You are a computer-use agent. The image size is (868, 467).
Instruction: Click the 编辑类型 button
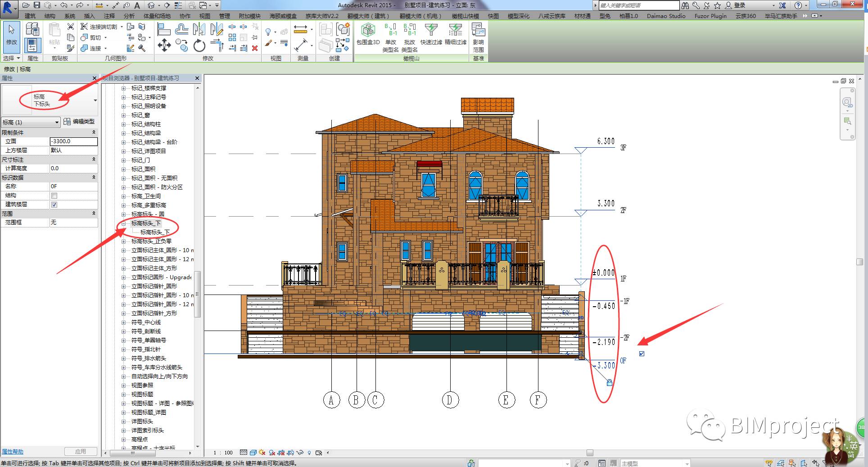(80, 122)
